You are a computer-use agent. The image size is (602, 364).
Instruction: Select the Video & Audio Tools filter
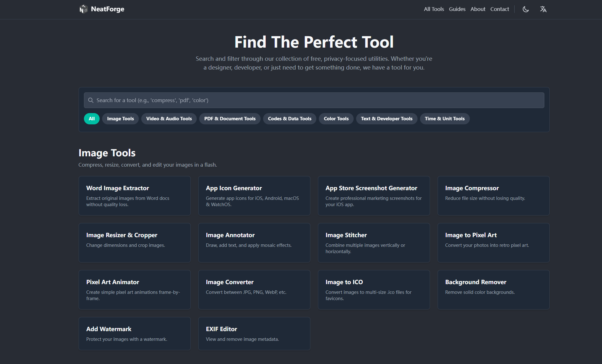(169, 118)
